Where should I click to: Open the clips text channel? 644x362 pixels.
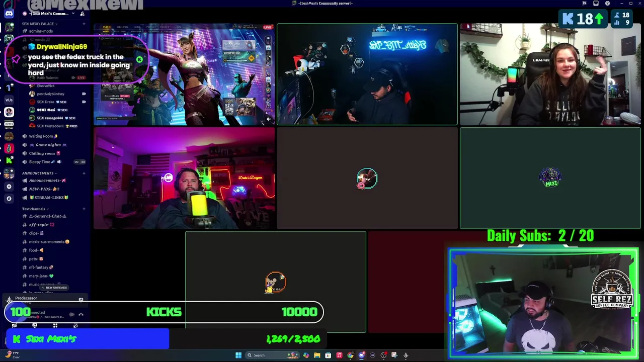[x=53, y=233]
